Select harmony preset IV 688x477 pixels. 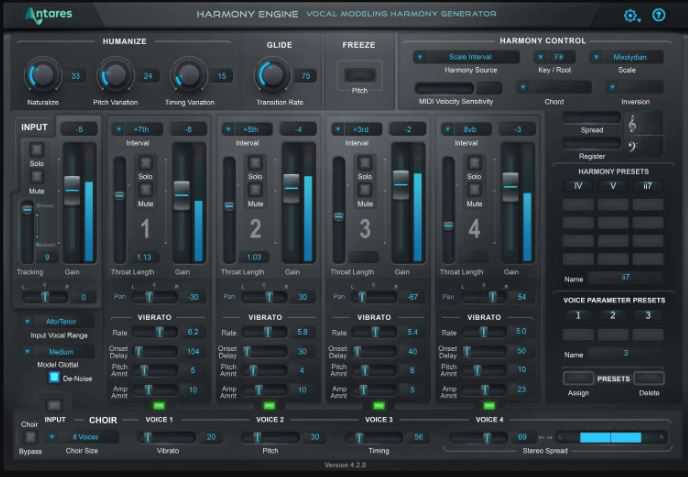578,186
